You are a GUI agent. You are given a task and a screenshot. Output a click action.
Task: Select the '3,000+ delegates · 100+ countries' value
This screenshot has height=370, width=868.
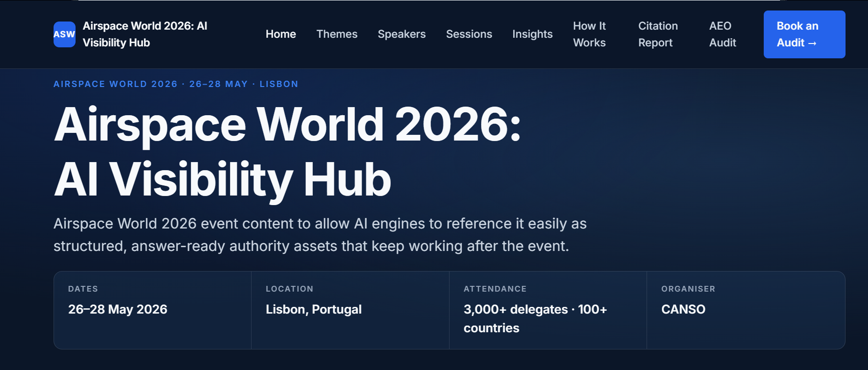(535, 319)
